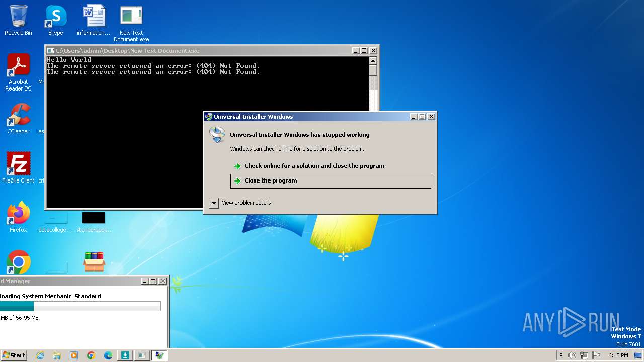Viewport: 644px width, 362px height.
Task: Switch to the console window taskbar button
Action: point(142,355)
